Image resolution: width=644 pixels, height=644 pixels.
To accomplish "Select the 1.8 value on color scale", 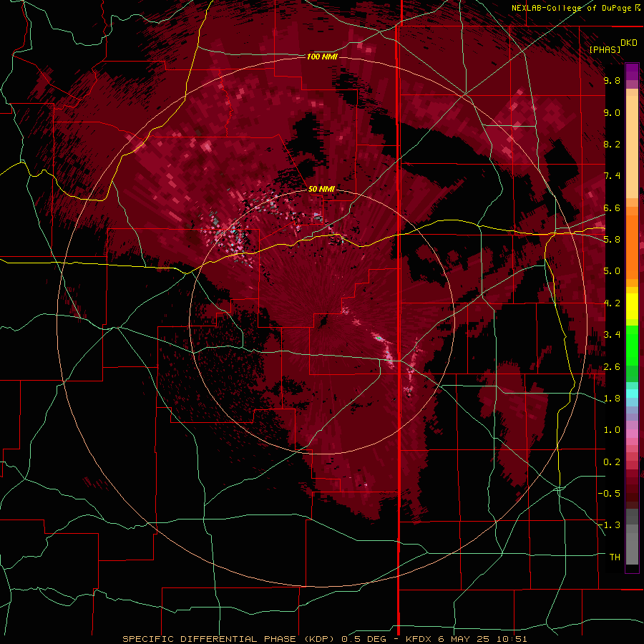I will coord(612,399).
